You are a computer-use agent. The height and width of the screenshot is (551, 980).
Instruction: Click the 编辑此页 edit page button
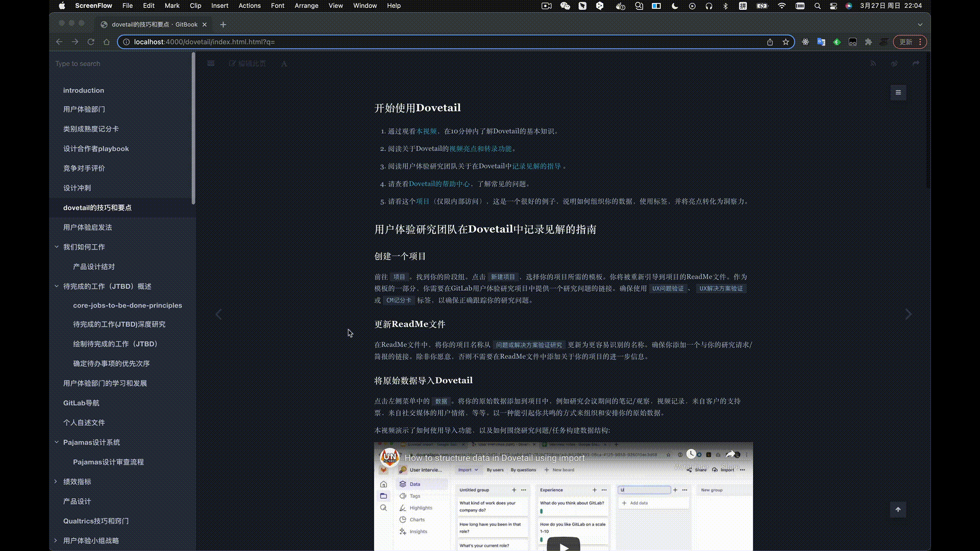coord(248,63)
